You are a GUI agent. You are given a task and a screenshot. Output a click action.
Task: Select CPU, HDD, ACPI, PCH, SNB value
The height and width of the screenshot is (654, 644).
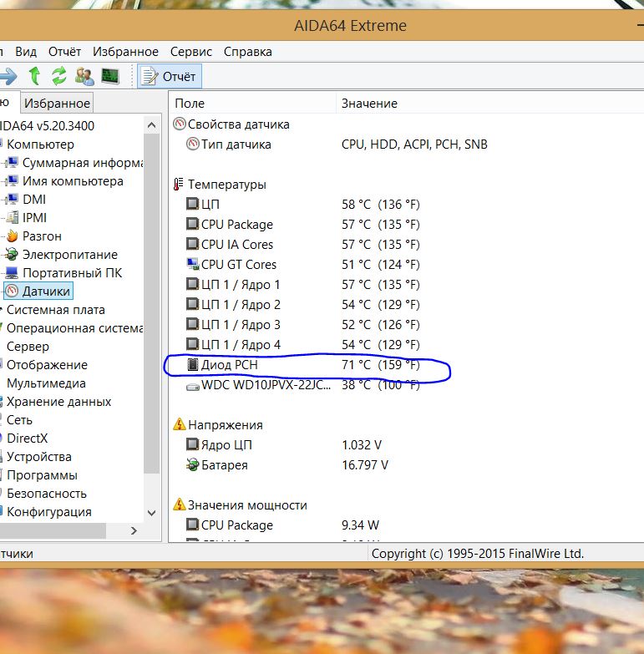point(414,144)
